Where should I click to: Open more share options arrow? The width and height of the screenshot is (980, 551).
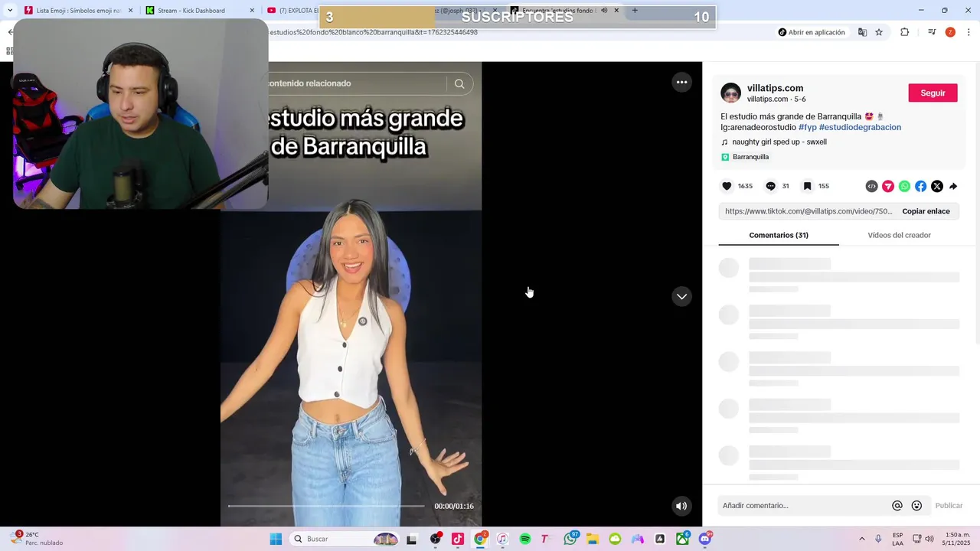tap(953, 186)
